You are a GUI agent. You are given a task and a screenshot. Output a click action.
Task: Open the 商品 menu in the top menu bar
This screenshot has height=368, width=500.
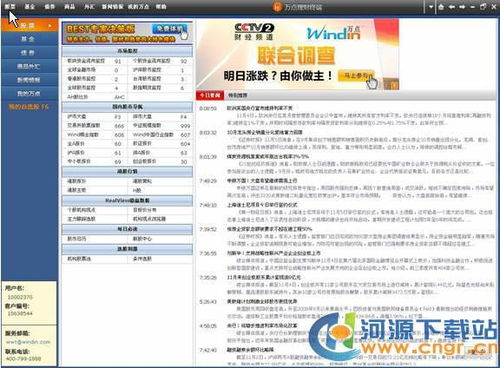point(69,7)
